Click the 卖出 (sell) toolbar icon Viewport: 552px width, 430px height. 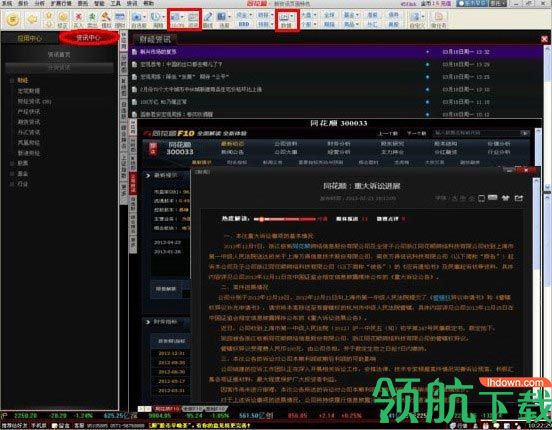click(92, 20)
